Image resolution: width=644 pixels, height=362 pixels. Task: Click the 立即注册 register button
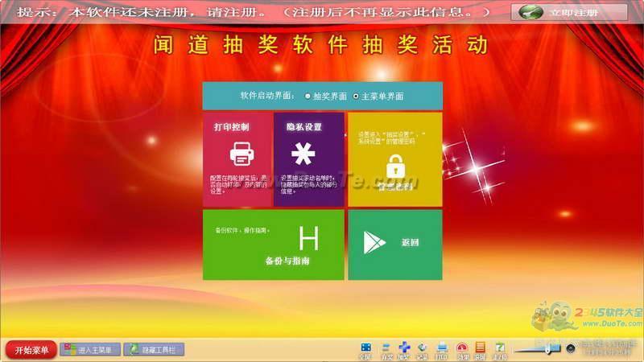(569, 13)
